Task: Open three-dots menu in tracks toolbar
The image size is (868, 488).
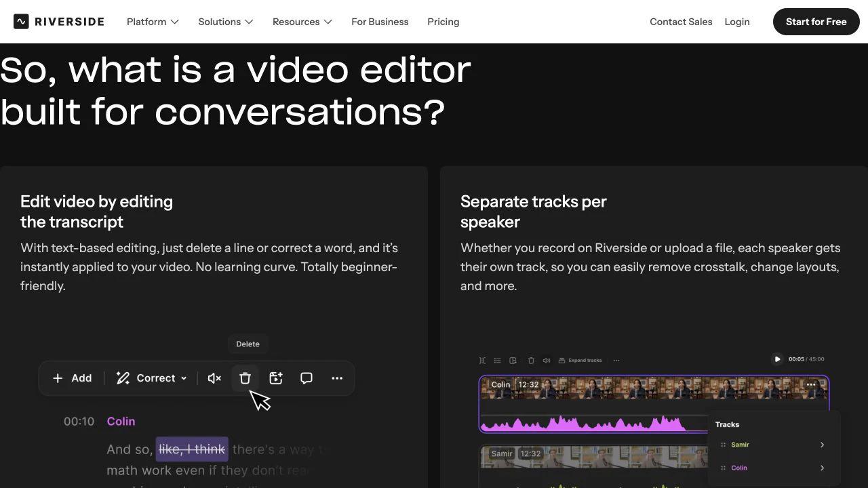Action: (616, 361)
